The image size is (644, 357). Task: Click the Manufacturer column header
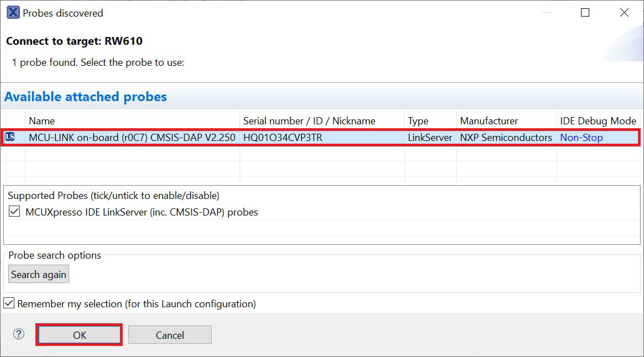489,120
